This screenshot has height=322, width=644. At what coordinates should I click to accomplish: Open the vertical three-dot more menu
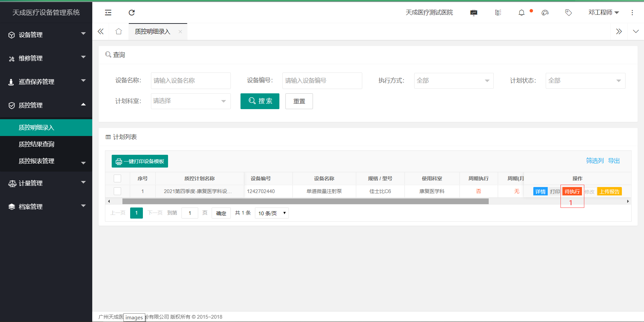[x=632, y=13]
